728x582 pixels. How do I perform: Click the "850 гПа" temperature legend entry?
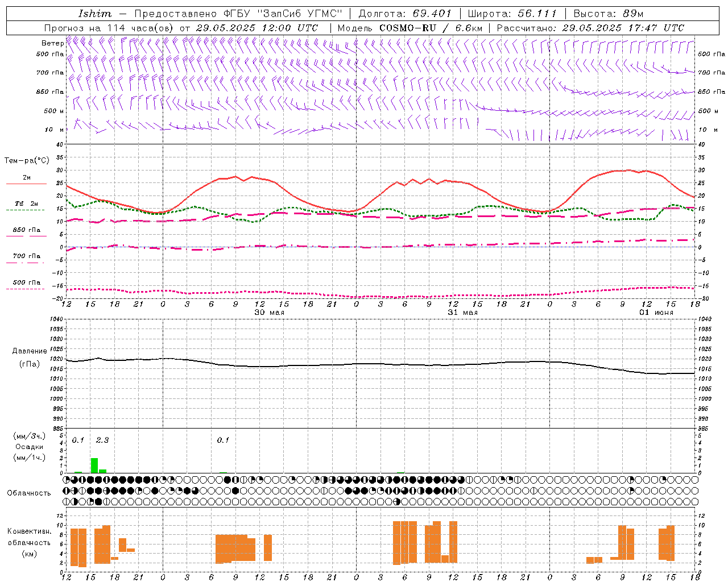[27, 230]
